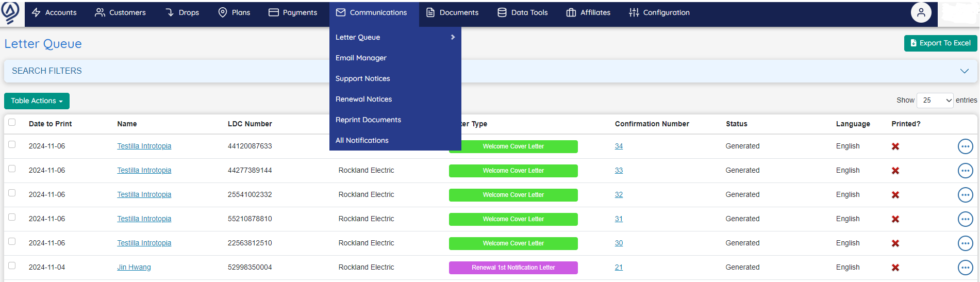Open row actions ellipsis for confirmation 33
The width and height of the screenshot is (980, 282).
pyautogui.click(x=965, y=171)
